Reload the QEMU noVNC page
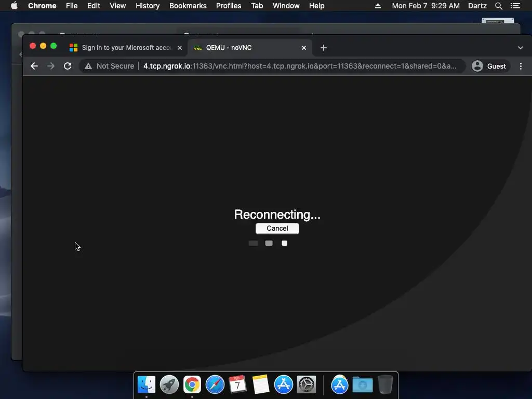This screenshot has width=532, height=399. [68, 66]
